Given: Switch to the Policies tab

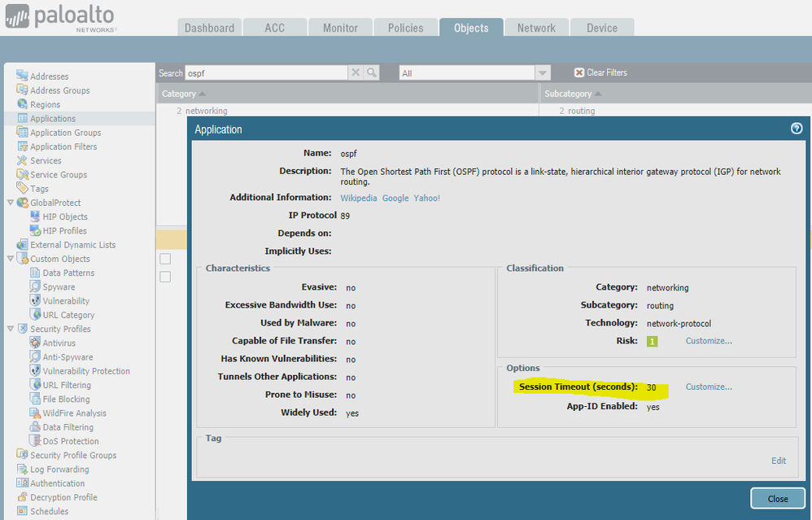Looking at the screenshot, I should [405, 28].
